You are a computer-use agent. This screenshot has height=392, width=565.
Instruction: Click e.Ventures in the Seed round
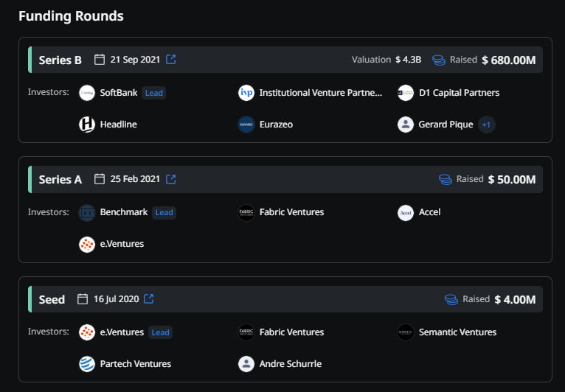[122, 332]
